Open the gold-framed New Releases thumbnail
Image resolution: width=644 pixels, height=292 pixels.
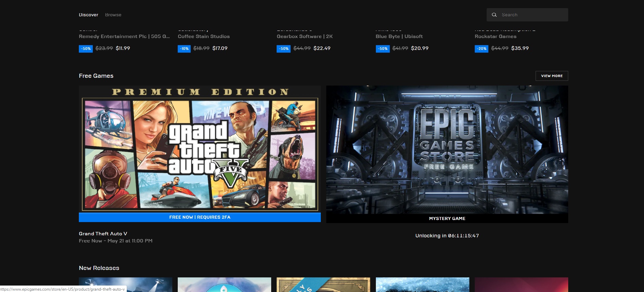[x=323, y=285]
